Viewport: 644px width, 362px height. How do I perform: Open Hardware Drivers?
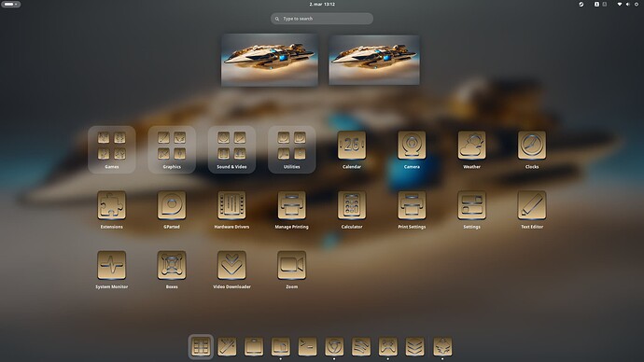[x=231, y=209]
